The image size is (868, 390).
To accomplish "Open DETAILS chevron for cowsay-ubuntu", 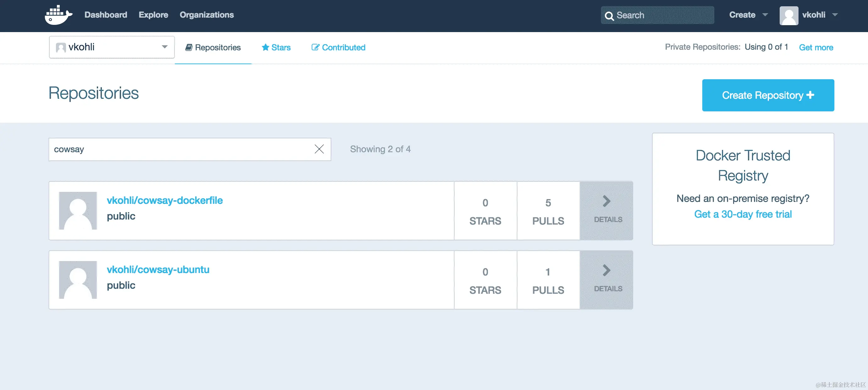I will coord(606,270).
